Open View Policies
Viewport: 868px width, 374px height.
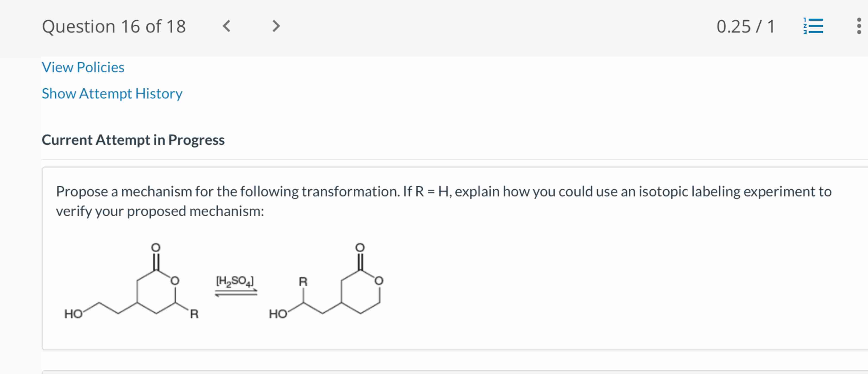click(83, 67)
